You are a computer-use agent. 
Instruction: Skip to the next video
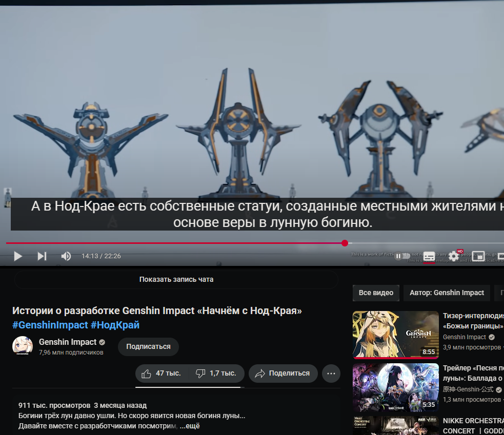point(42,256)
